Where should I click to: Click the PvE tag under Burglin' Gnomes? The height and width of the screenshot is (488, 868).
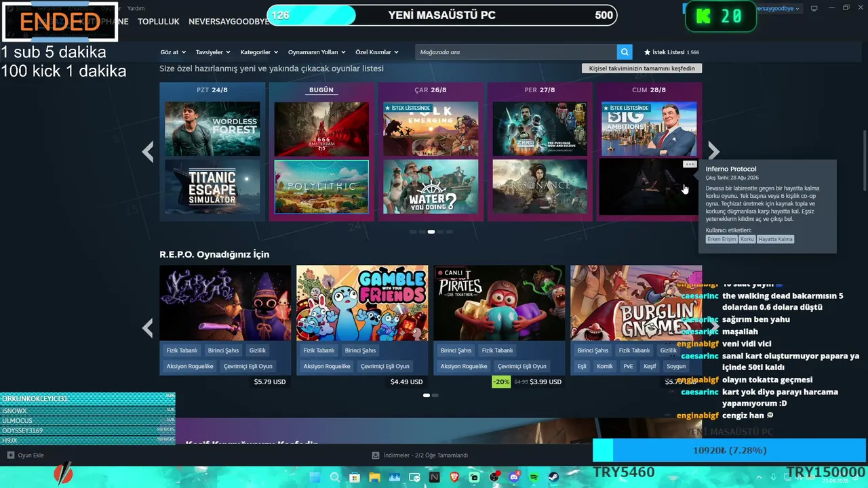coord(628,366)
